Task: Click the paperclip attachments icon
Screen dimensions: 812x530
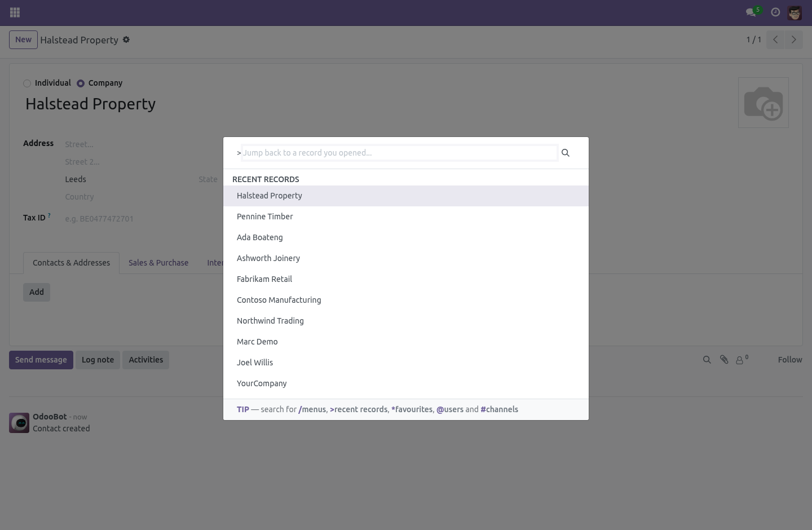Action: pos(724,360)
